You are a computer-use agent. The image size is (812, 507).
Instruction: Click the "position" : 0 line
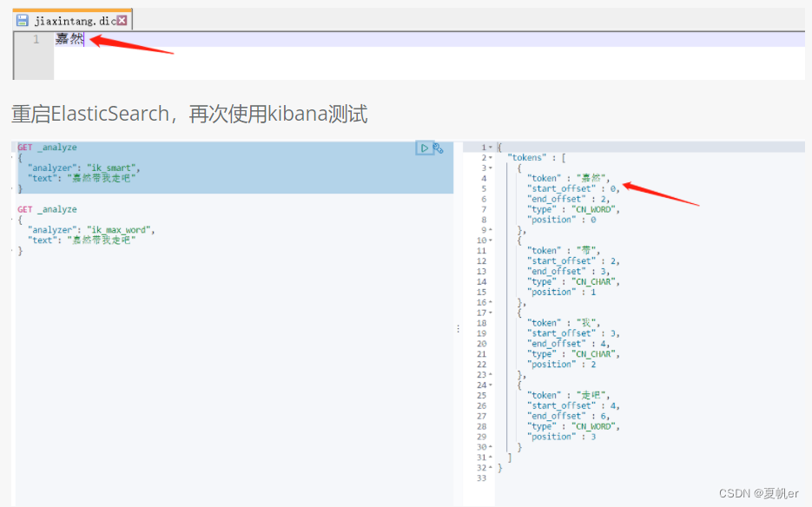[561, 221]
